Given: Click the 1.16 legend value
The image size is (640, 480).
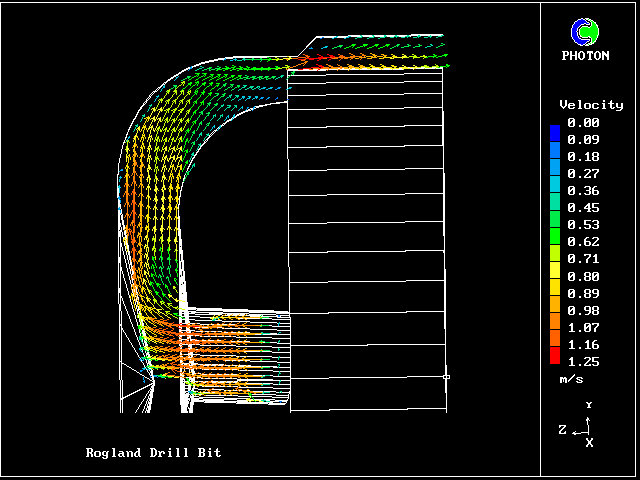Looking at the screenshot, I should pyautogui.click(x=583, y=344).
